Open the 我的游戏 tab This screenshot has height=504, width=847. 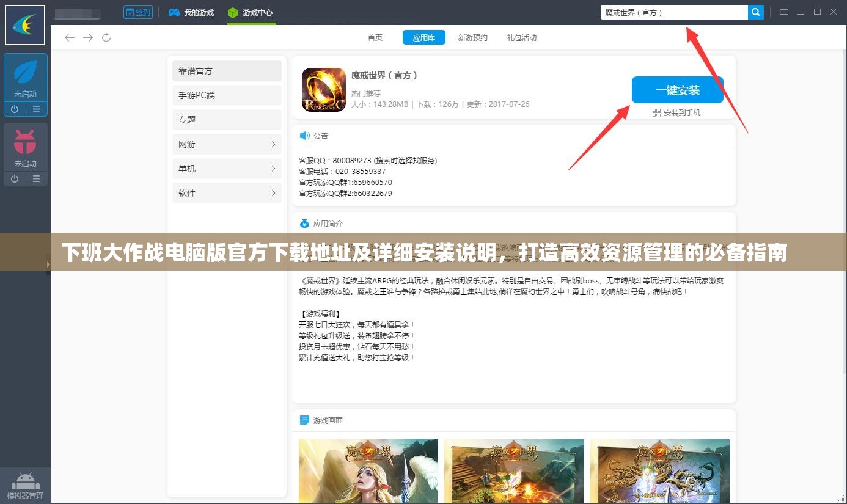click(x=191, y=12)
